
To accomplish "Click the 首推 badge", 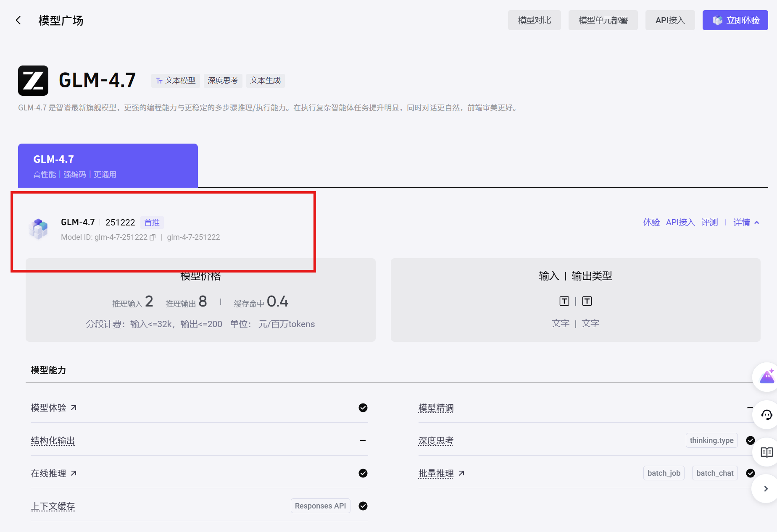I will pos(152,223).
